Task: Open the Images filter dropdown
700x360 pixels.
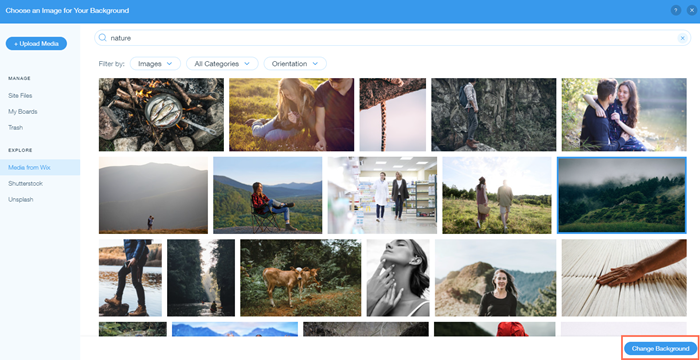Action: point(155,64)
